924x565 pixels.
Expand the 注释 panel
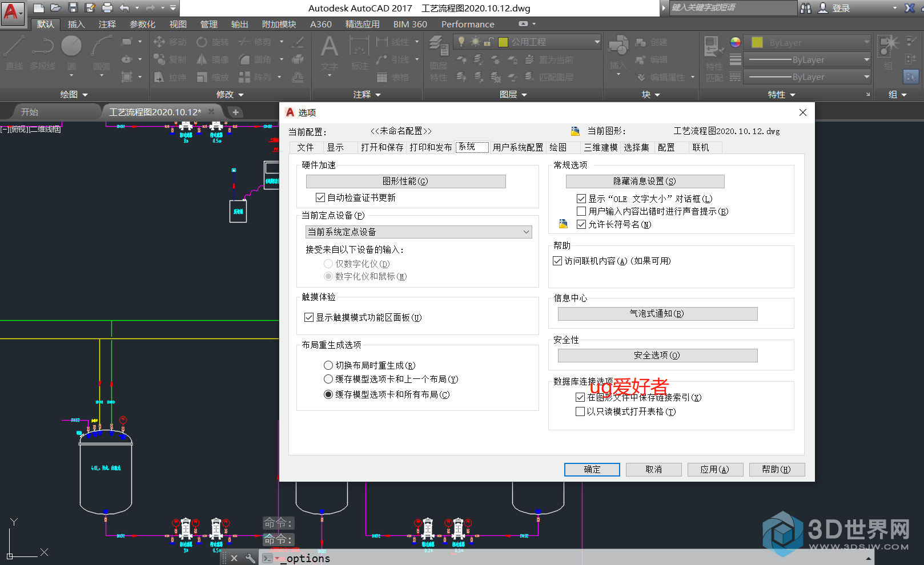367,95
